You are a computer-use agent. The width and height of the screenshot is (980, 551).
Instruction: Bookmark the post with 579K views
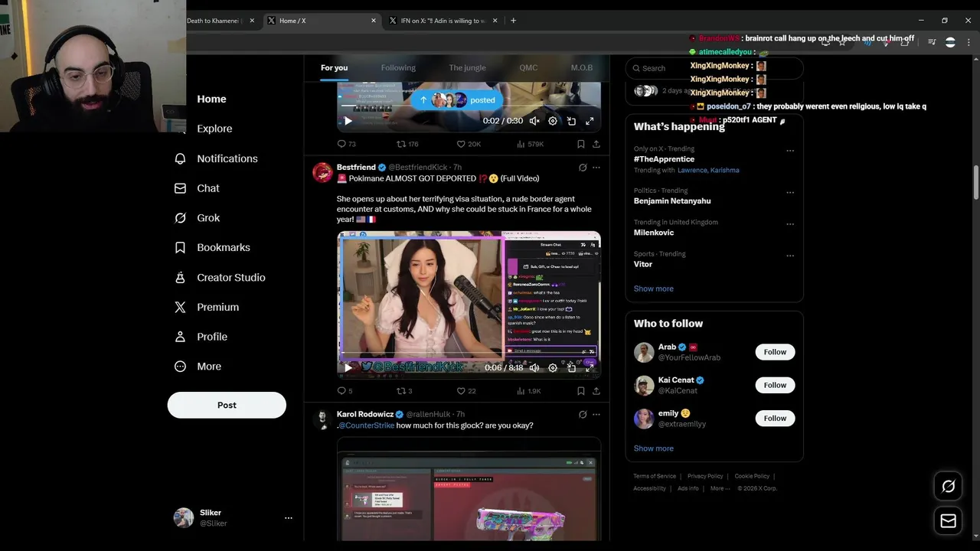[x=581, y=144]
